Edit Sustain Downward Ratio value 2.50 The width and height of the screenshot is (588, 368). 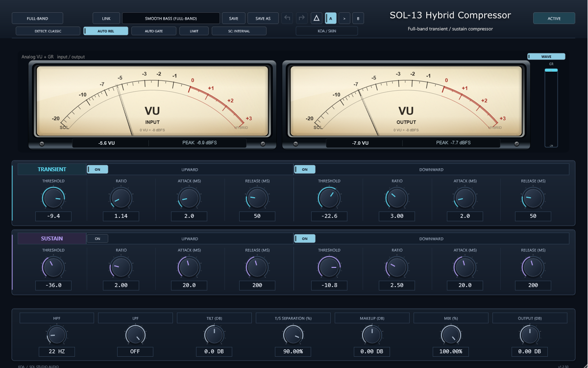point(397,285)
